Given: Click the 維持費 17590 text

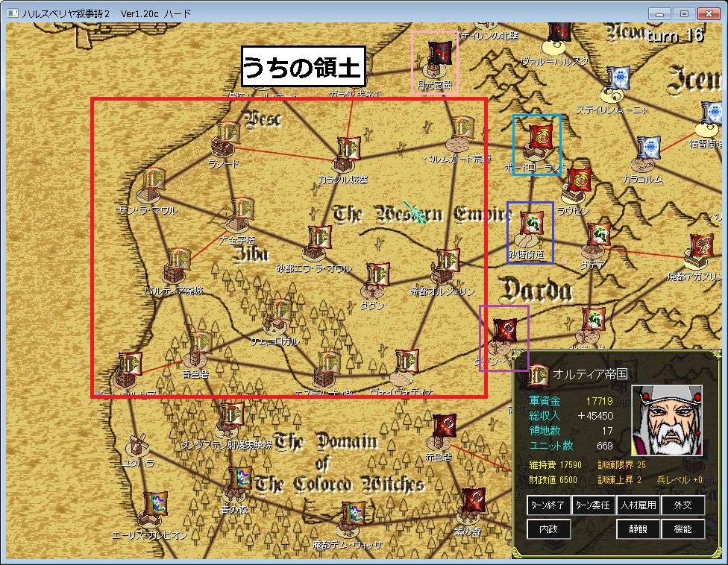Looking at the screenshot, I should click(x=555, y=465).
